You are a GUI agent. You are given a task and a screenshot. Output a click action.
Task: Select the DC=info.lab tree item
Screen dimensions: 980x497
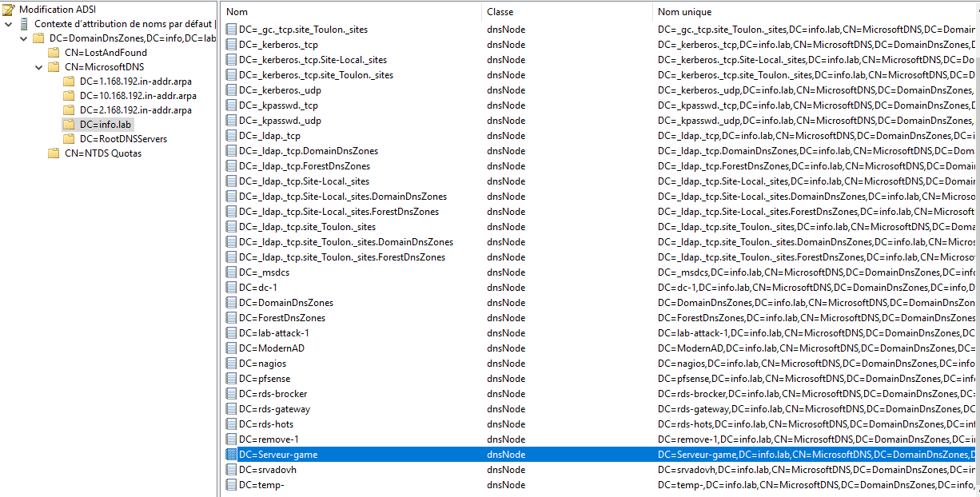click(x=106, y=125)
